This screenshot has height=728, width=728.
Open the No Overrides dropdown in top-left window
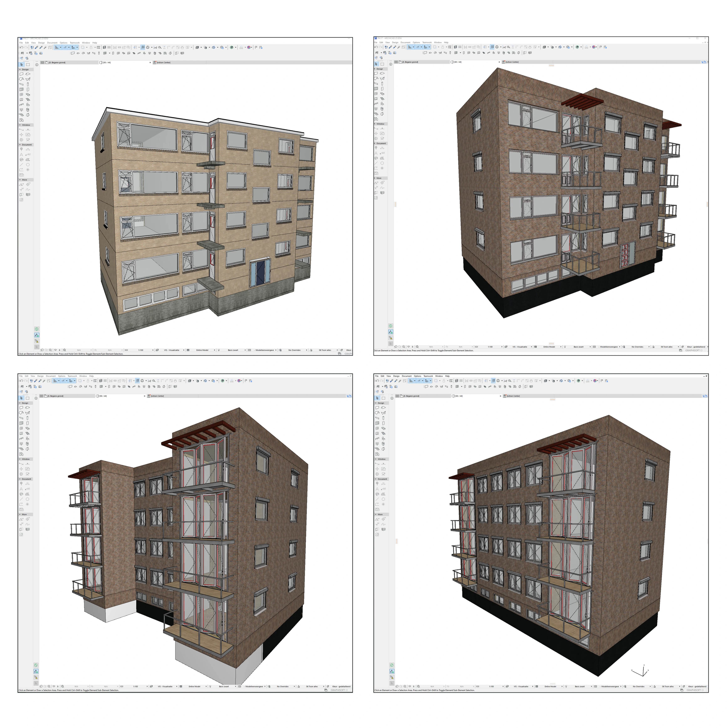tap(295, 350)
